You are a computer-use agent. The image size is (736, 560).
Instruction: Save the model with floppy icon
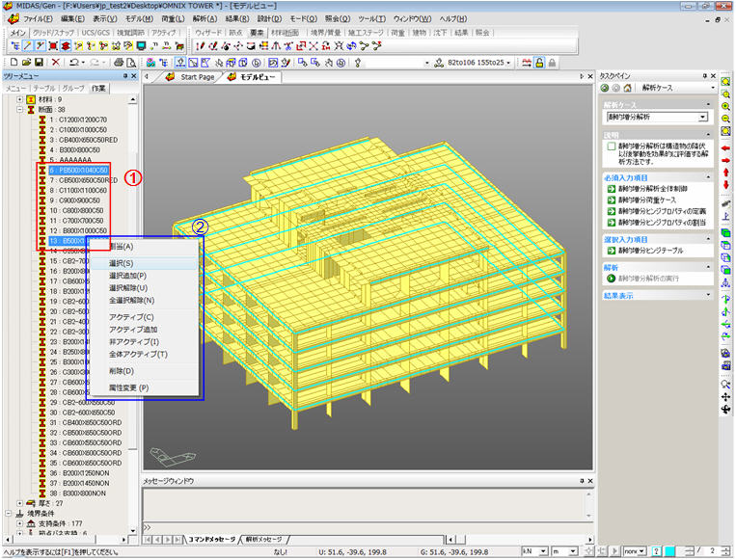(39, 63)
